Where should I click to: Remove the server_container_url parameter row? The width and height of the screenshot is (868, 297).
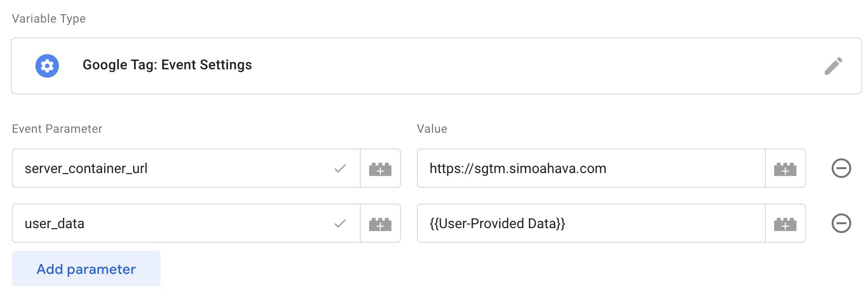pos(841,168)
